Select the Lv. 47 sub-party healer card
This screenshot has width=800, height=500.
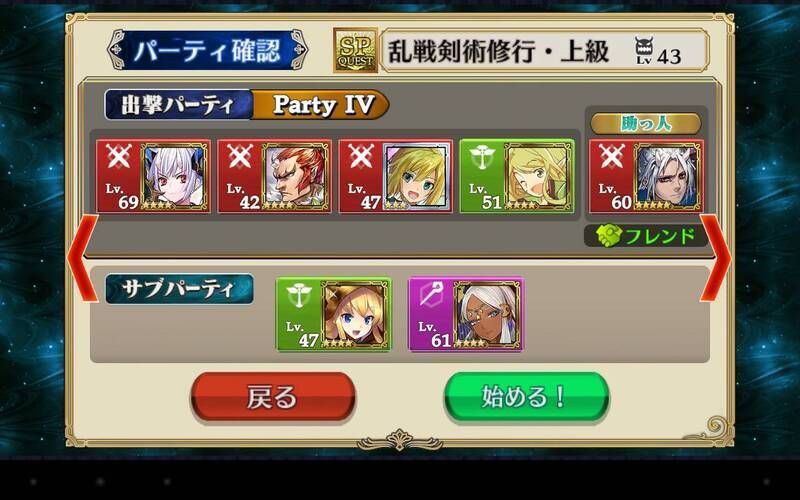334,314
